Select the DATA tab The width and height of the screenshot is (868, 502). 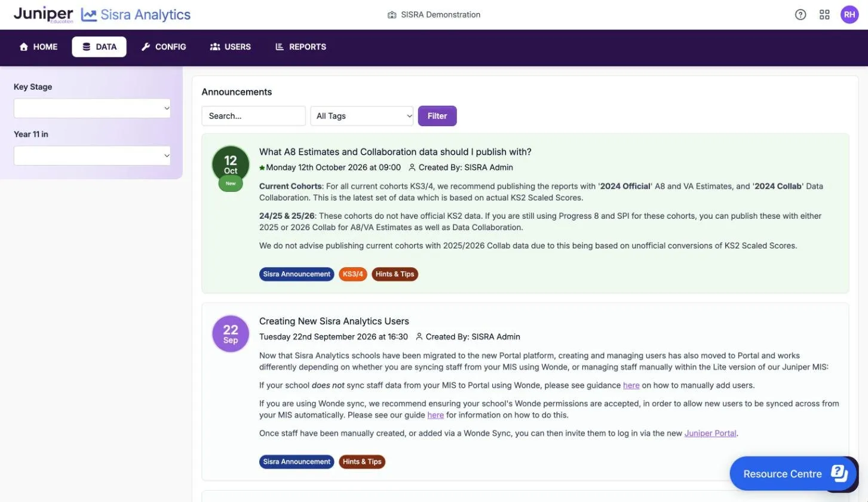[x=99, y=47]
